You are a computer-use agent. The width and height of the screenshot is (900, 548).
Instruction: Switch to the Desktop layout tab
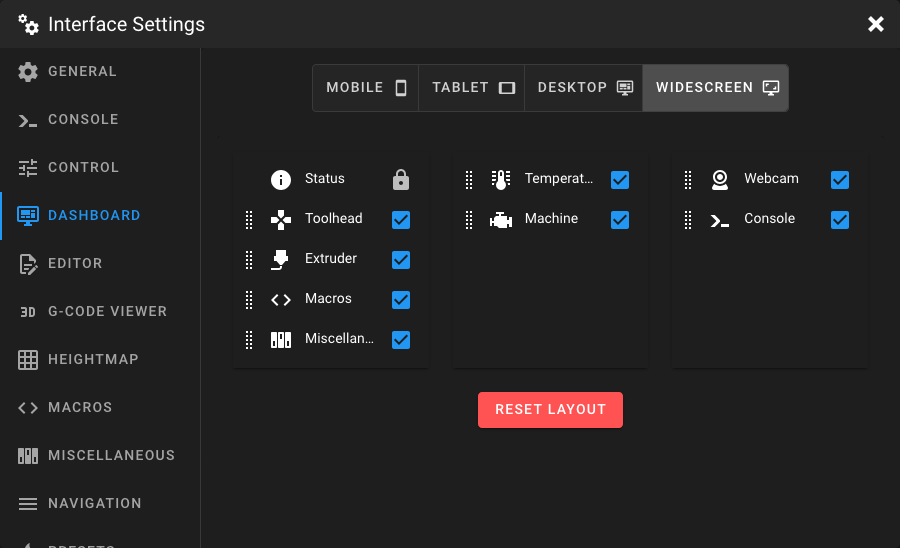584,88
